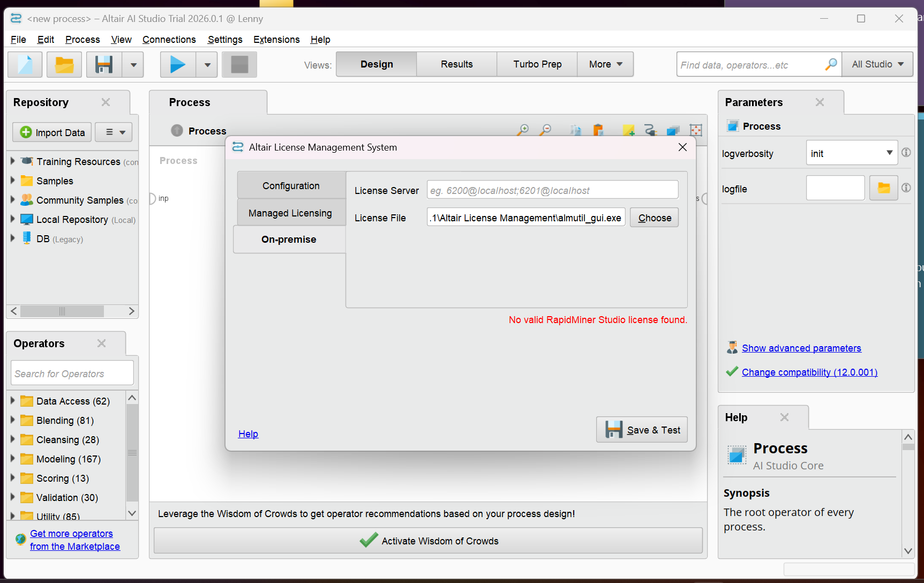
Task: Create a new process with the toolbar icon
Action: (25, 65)
